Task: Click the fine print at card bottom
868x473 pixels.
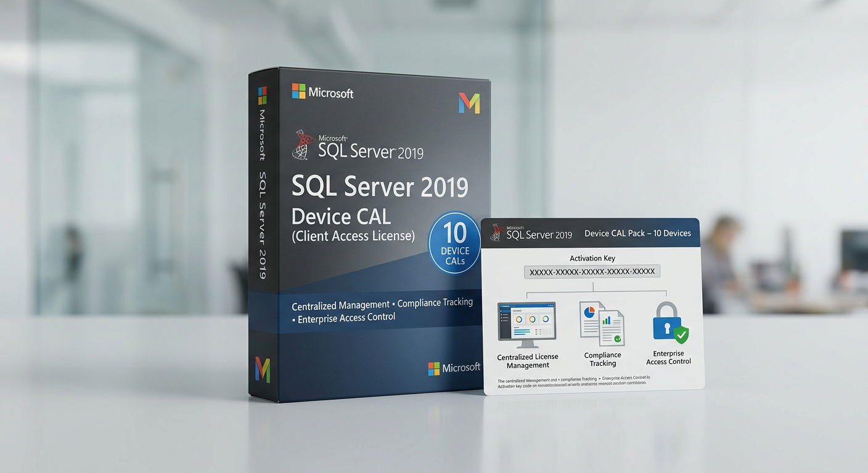Action: (572, 382)
